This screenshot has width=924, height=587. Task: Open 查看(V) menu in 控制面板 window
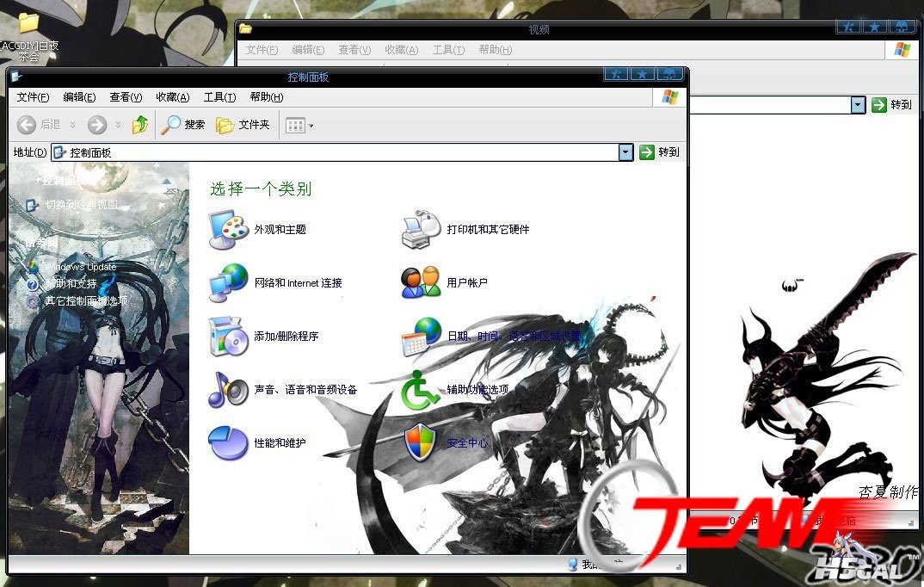coord(126,97)
